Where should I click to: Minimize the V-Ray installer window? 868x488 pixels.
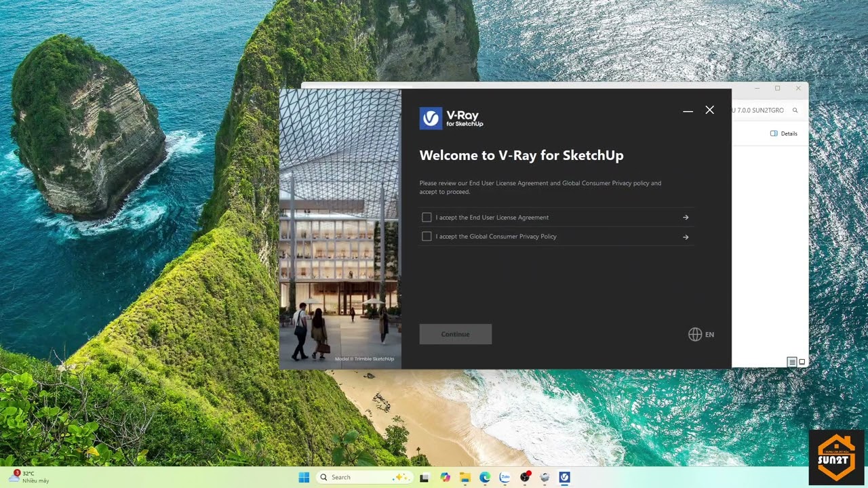pos(688,110)
